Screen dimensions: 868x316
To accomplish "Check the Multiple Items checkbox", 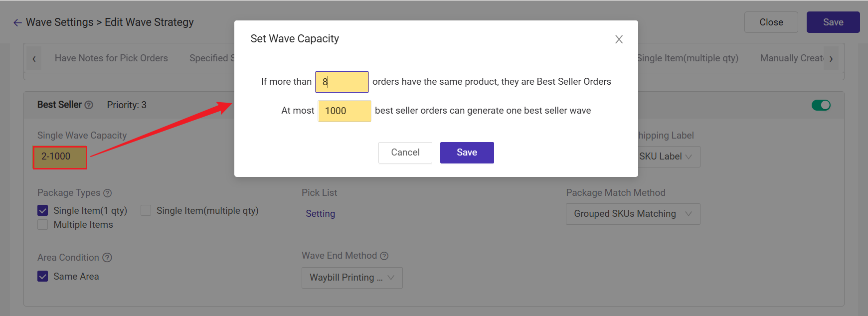I will click(x=43, y=225).
